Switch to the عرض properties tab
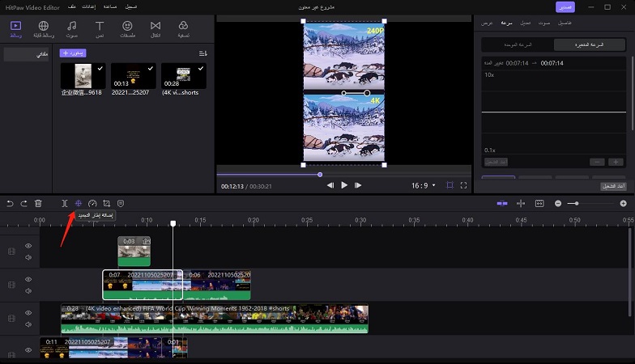Screen dimensions: 635x364 pos(487,23)
